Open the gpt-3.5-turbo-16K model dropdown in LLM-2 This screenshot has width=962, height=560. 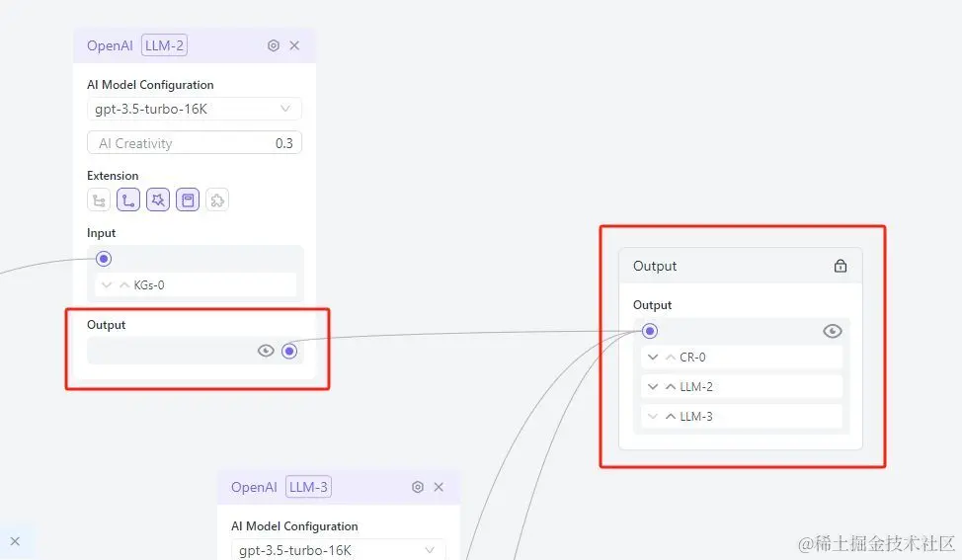click(195, 110)
